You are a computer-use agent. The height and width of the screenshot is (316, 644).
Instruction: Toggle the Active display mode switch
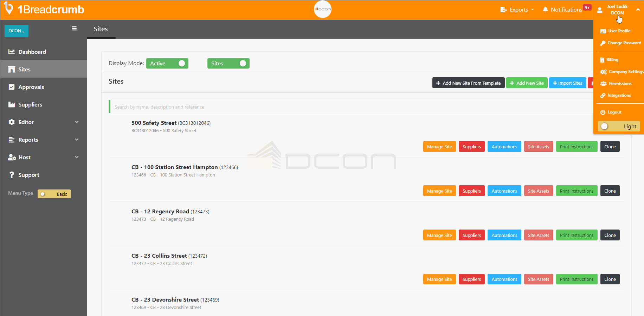[167, 63]
